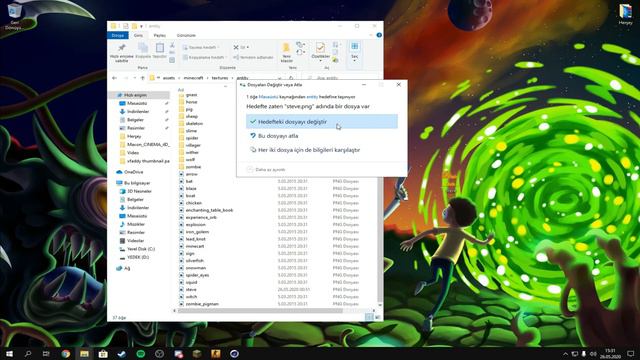Select the zombie folder in file list

(x=193, y=167)
